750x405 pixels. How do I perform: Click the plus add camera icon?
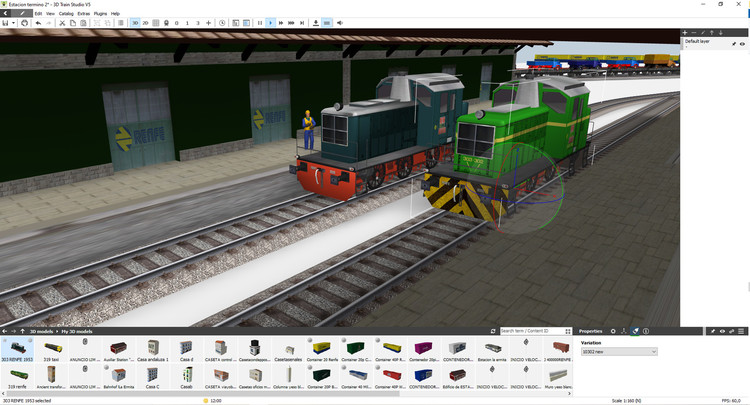208,22
